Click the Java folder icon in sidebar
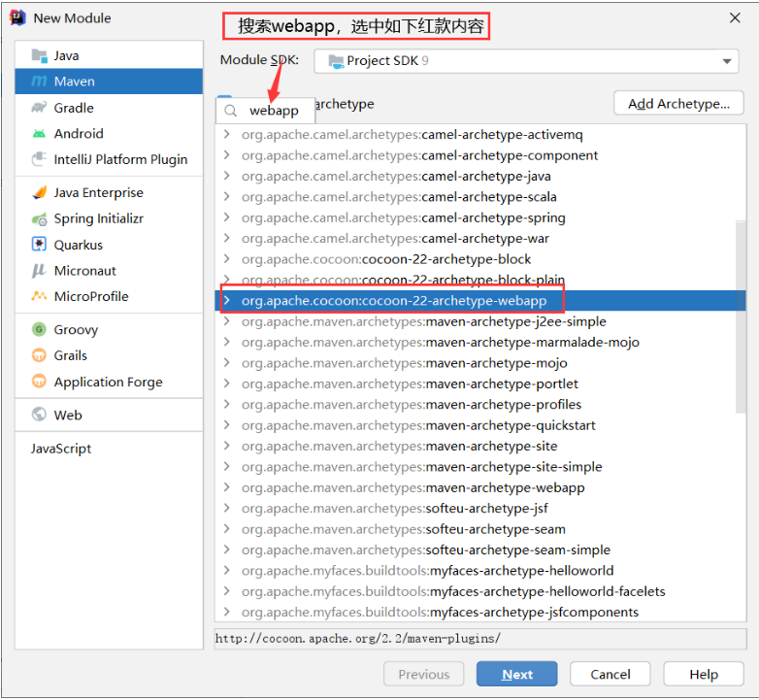 (39, 55)
